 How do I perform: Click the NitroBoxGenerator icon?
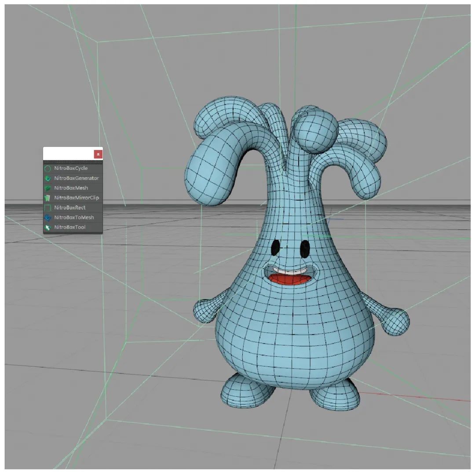(x=47, y=178)
